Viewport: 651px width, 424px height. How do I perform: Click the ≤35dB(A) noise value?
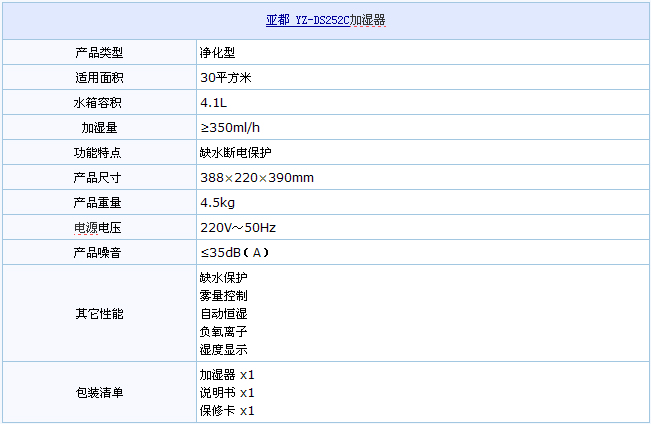pos(235,252)
